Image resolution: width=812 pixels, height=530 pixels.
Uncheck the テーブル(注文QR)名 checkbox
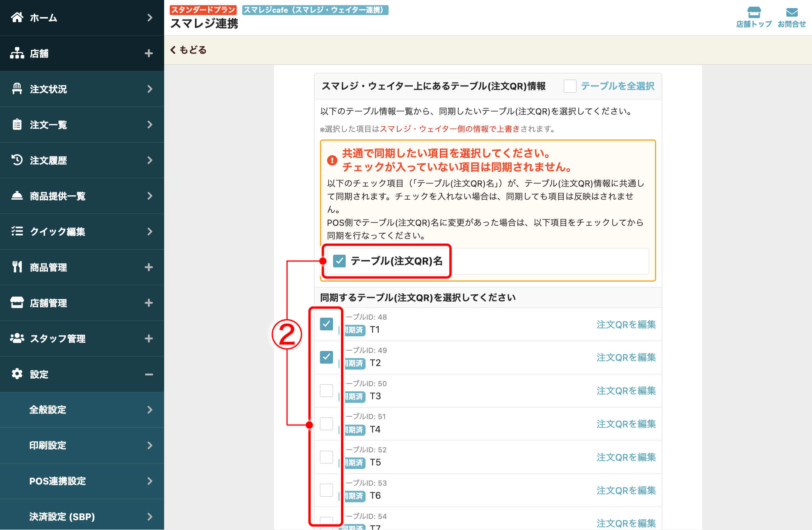[x=339, y=261]
